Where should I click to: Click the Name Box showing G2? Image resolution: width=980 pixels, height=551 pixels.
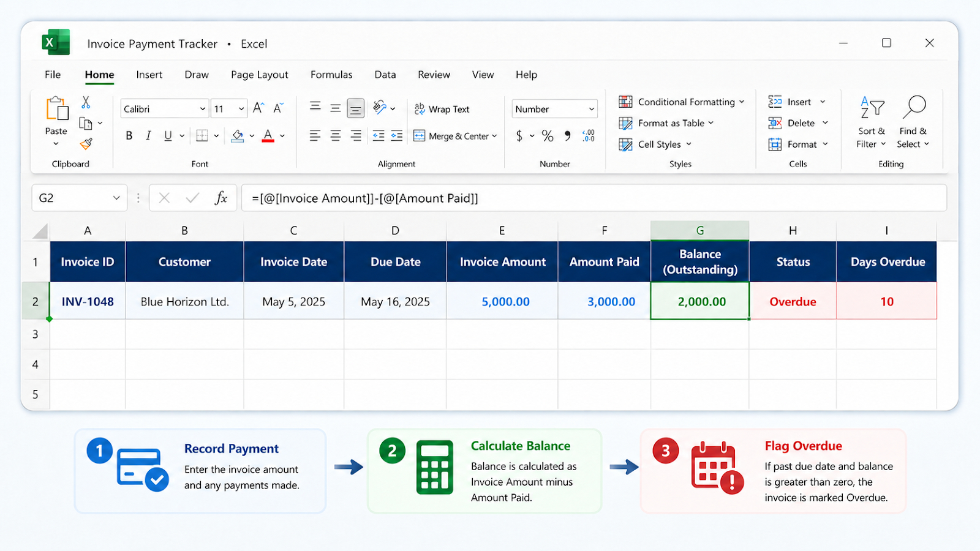point(79,198)
